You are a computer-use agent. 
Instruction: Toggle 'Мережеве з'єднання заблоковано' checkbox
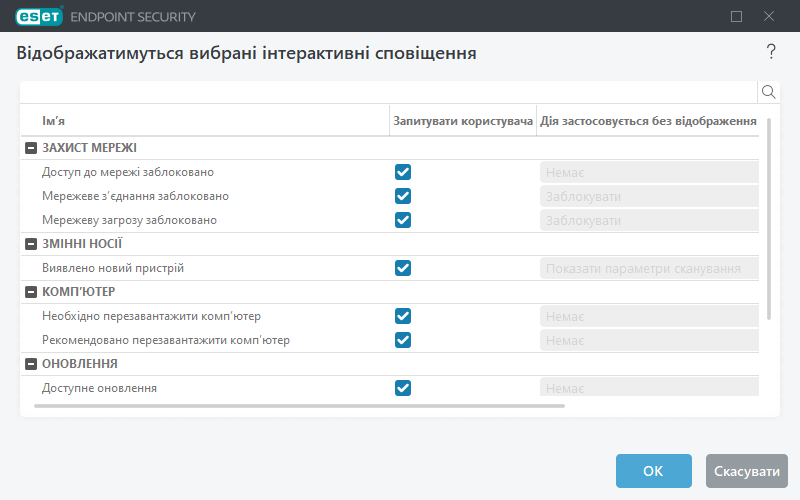pyautogui.click(x=403, y=196)
